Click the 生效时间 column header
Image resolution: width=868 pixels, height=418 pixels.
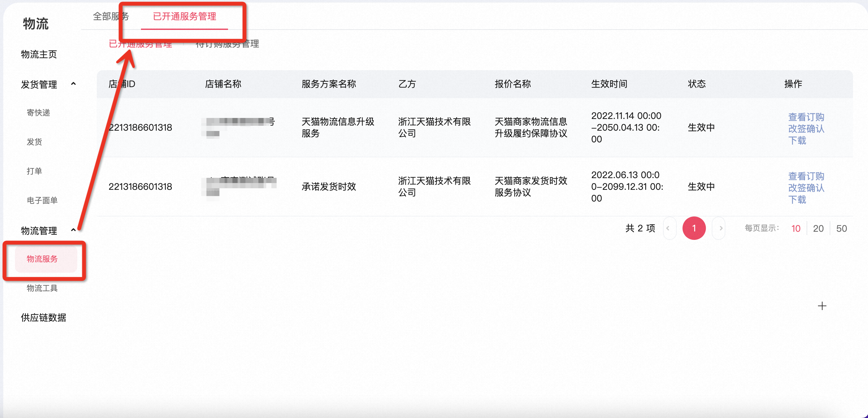[609, 84]
